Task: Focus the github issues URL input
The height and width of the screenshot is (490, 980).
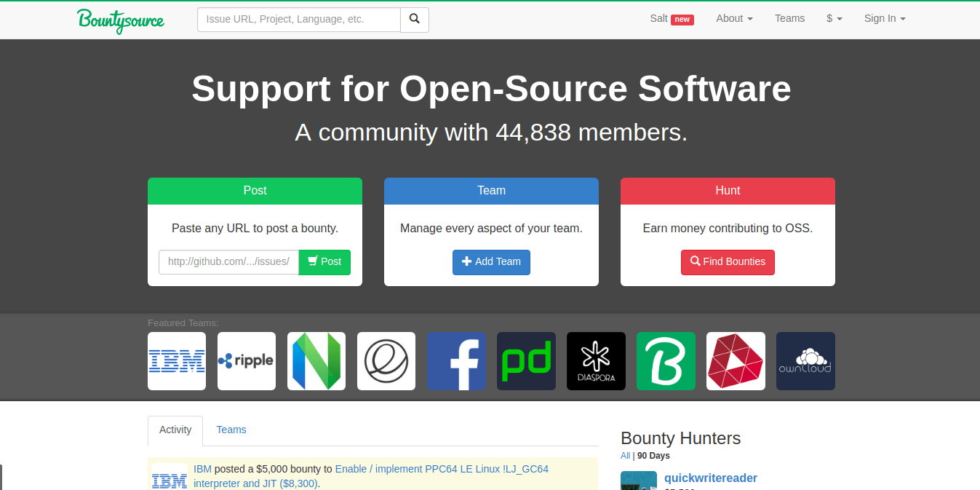Action: pyautogui.click(x=228, y=262)
